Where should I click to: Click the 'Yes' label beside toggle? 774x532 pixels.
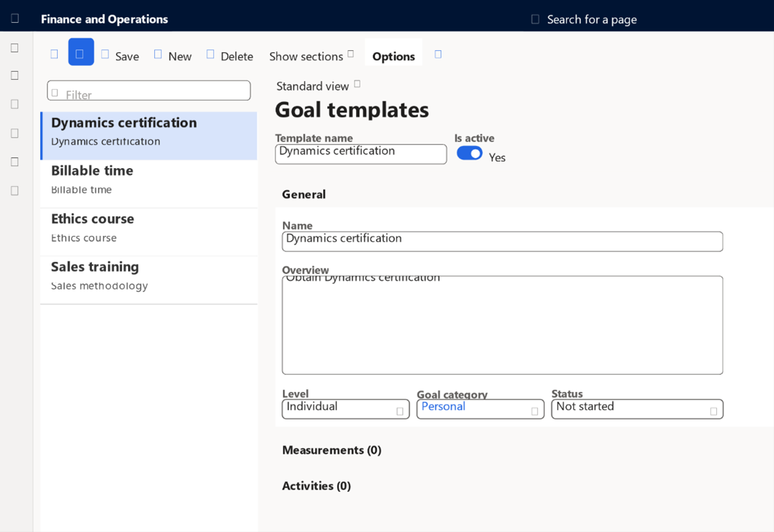[497, 157]
